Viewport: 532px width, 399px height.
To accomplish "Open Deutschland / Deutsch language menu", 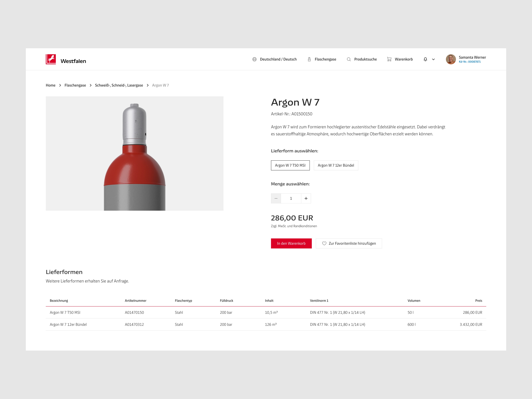I will 278,59.
